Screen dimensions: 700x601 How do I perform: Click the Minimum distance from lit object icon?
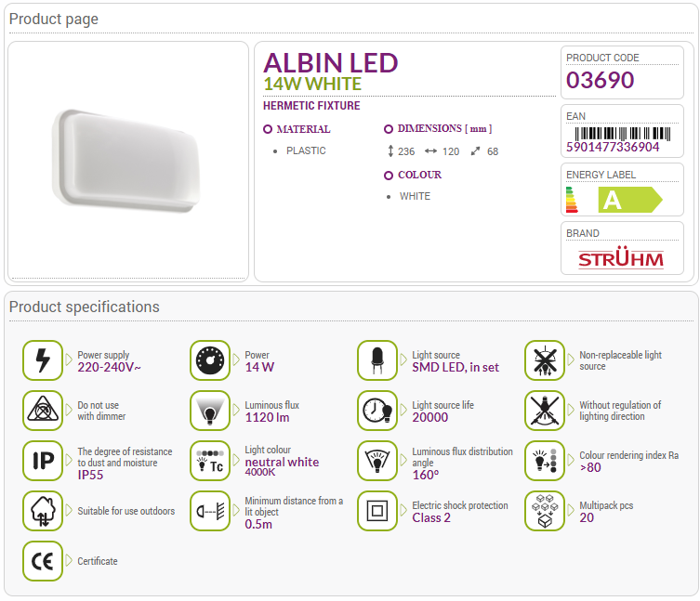[210, 510]
